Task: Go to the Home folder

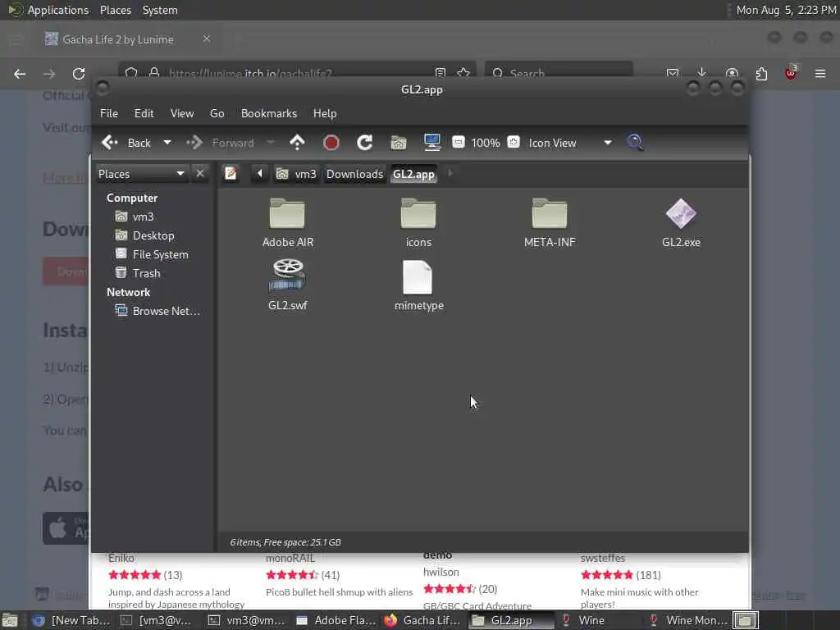Action: click(x=399, y=143)
